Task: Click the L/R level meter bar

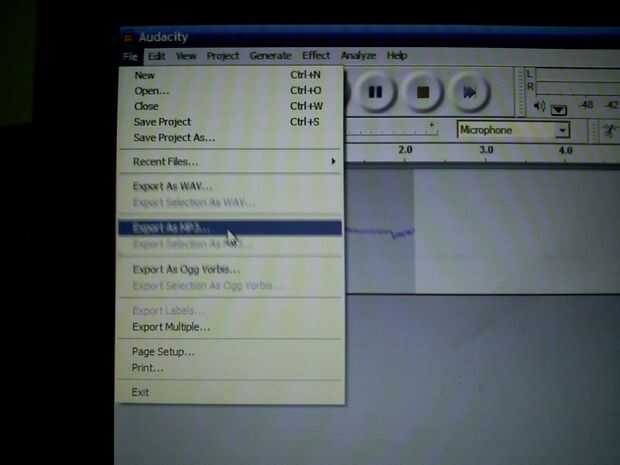Action: pos(577,81)
